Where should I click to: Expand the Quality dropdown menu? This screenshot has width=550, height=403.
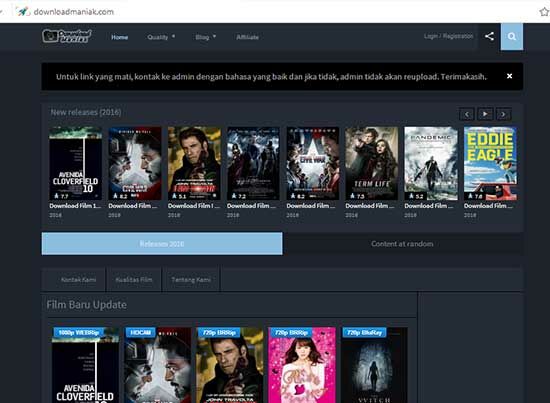click(x=161, y=37)
